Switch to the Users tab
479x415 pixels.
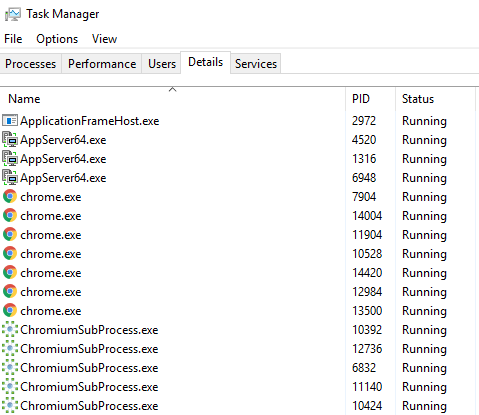(x=162, y=64)
